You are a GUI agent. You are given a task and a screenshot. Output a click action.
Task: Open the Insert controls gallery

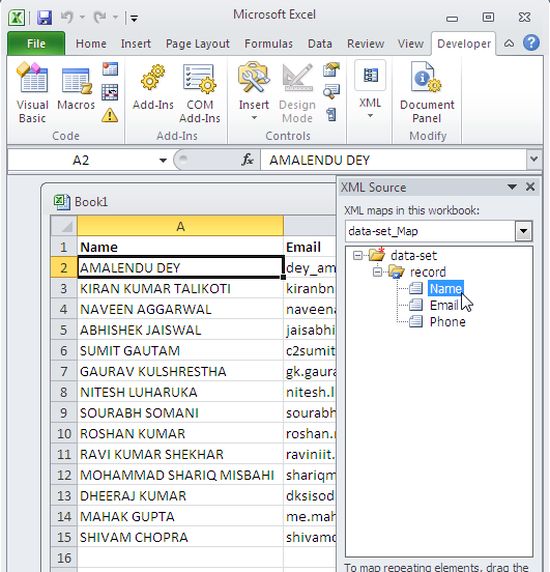(x=253, y=91)
